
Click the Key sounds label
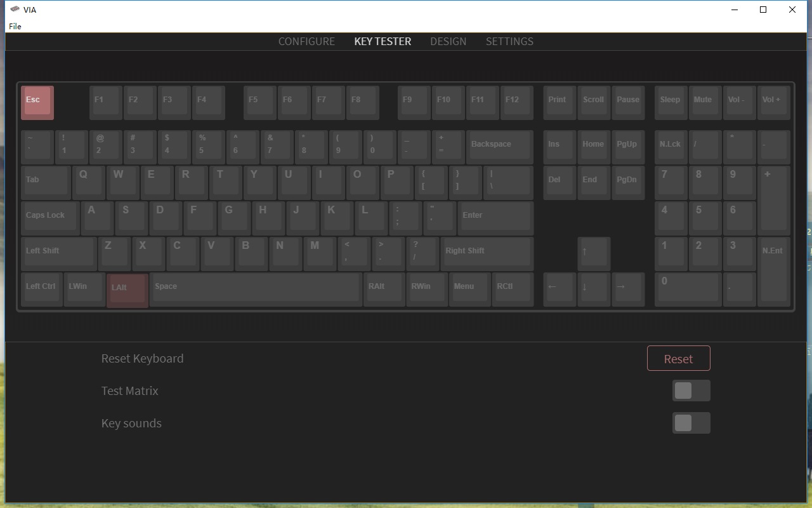click(x=131, y=423)
